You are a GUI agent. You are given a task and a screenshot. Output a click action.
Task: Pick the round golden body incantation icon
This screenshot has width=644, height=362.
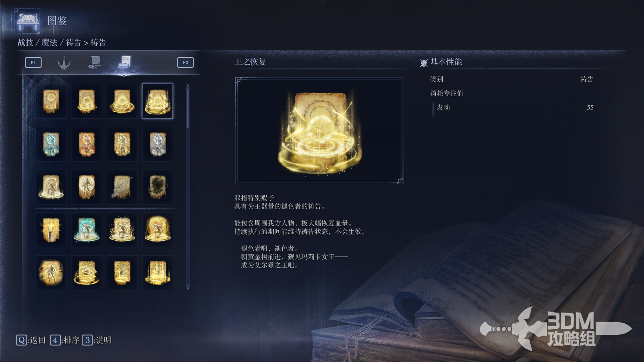(51, 273)
